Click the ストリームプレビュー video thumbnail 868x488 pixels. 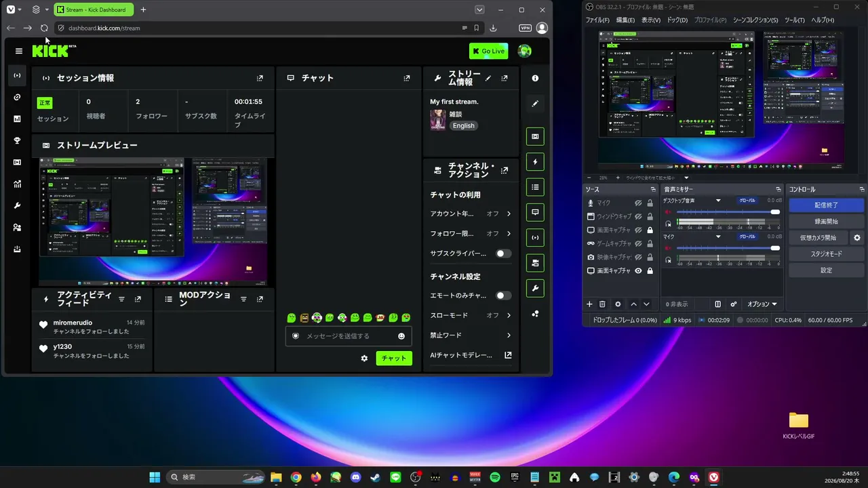pos(153,222)
